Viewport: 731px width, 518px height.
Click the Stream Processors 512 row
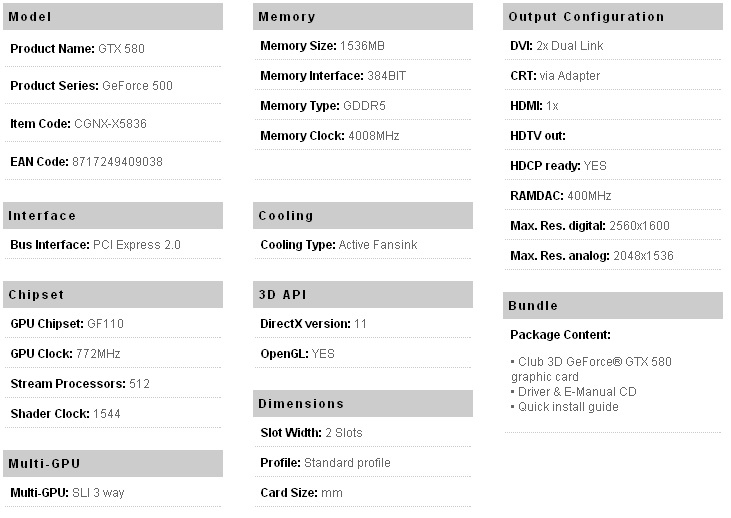pyautogui.click(x=80, y=383)
